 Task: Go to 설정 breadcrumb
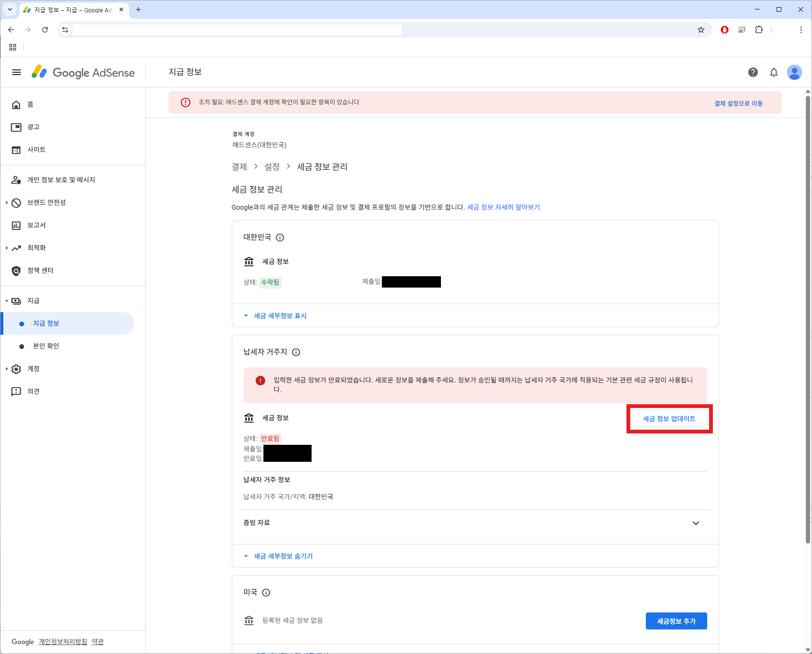click(x=272, y=167)
